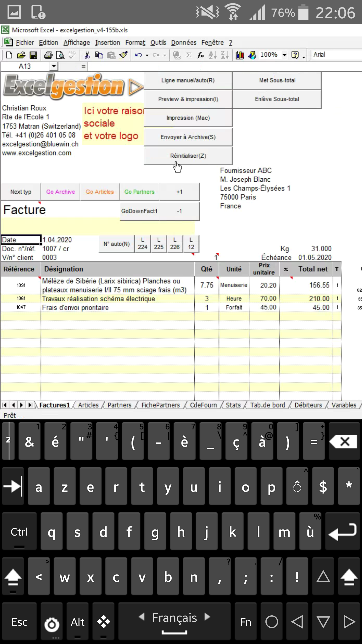Click the formula bar equals sign
The image size is (362, 644).
click(x=83, y=66)
